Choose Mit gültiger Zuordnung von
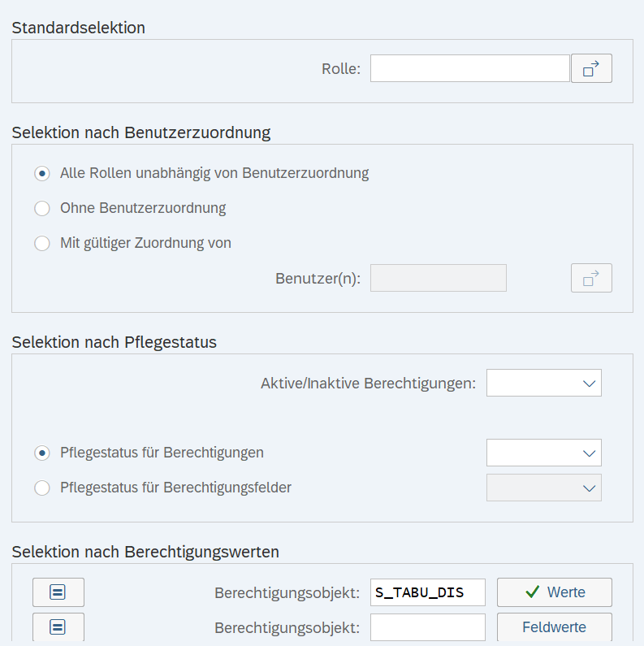 coord(42,243)
